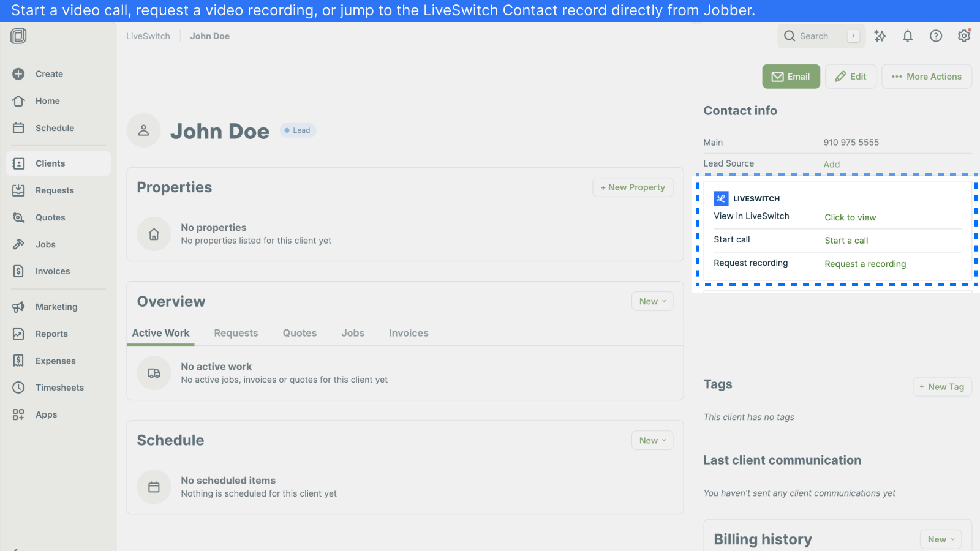Click the New Property button

tap(633, 187)
